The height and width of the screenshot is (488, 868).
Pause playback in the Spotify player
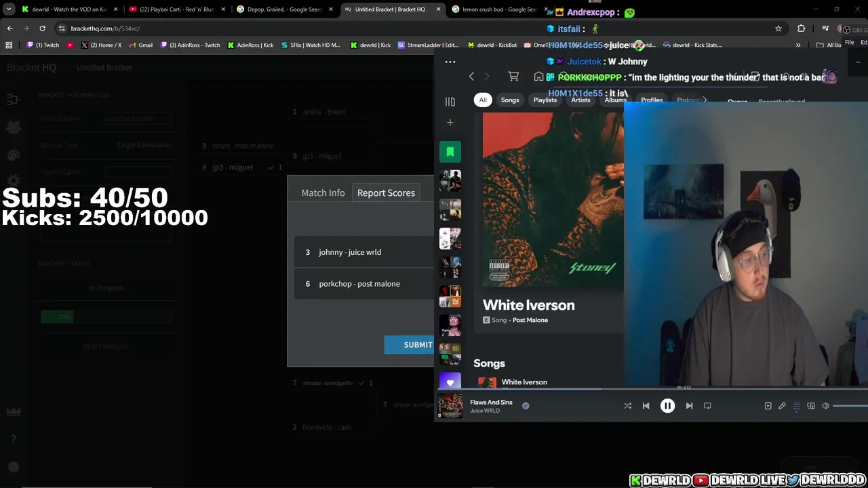[x=667, y=405]
